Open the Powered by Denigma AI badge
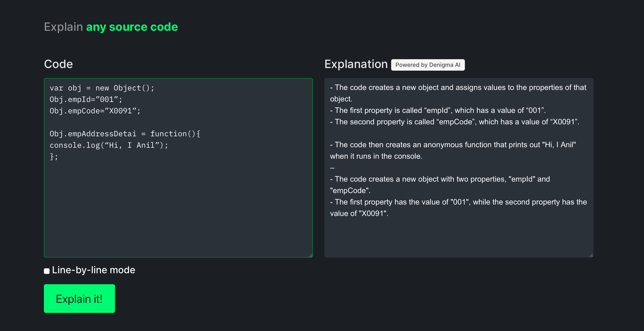This screenshot has height=331, width=644. pyautogui.click(x=427, y=65)
